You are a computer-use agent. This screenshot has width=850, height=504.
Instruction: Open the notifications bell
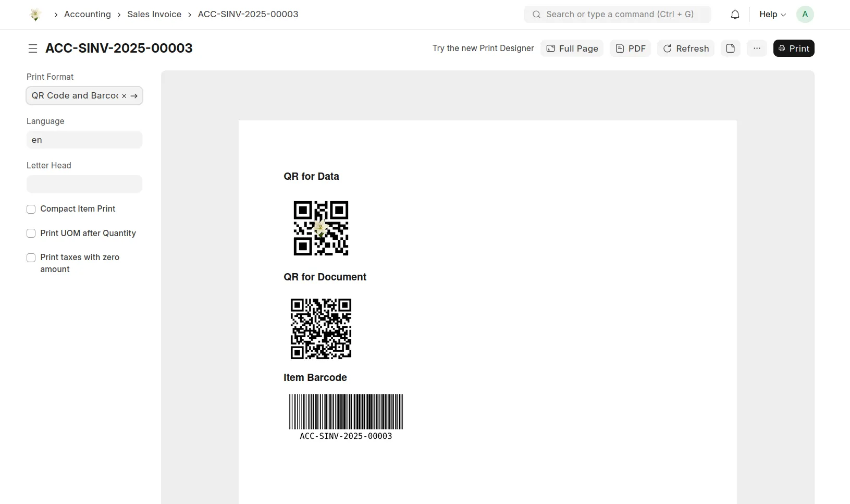(735, 15)
